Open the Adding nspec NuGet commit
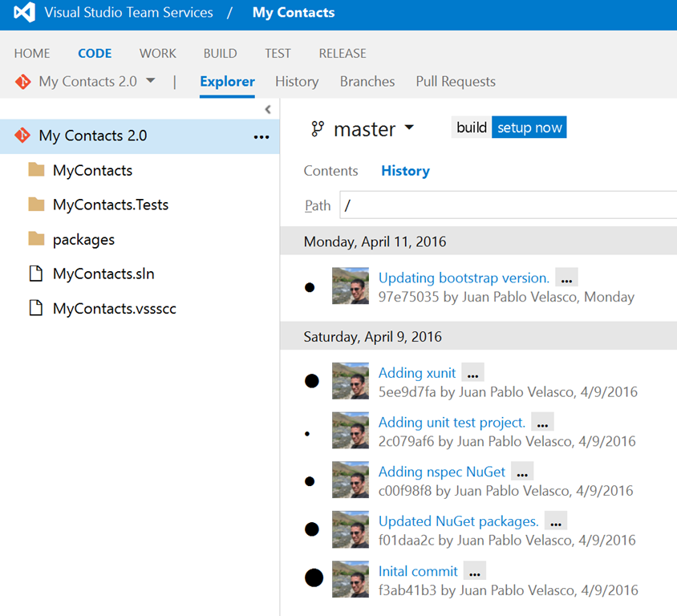The width and height of the screenshot is (677, 616). tap(442, 472)
